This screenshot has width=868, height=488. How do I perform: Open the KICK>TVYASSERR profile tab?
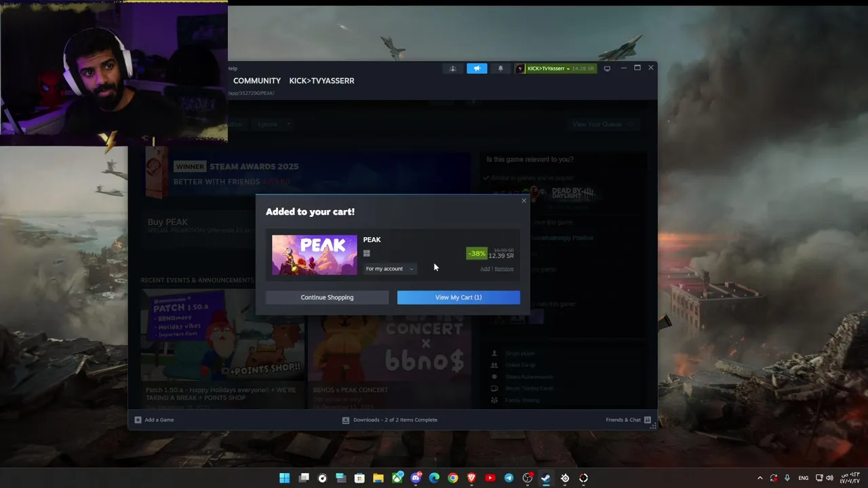[321, 81]
